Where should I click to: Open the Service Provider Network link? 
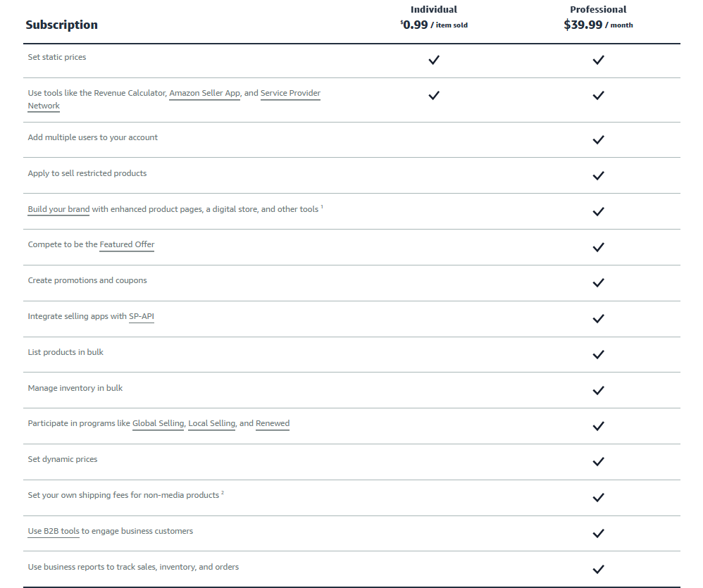coord(290,93)
